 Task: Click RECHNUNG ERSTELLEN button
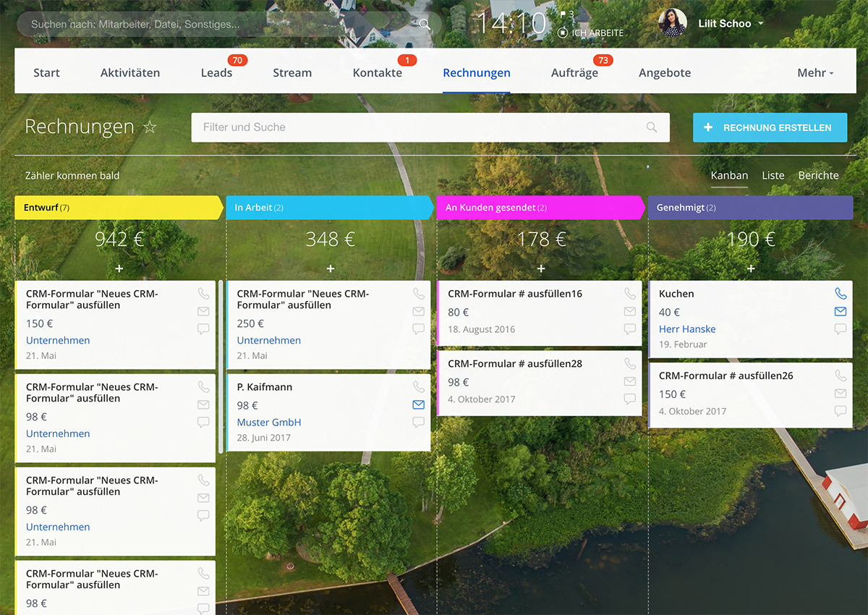770,127
